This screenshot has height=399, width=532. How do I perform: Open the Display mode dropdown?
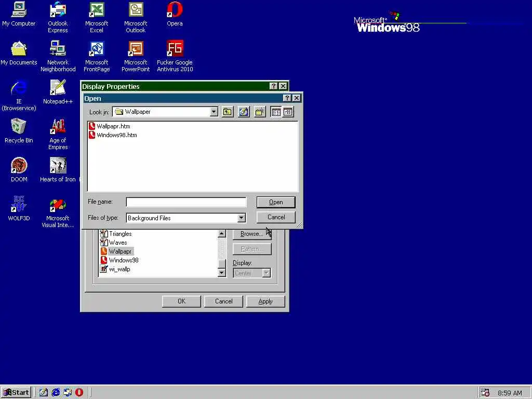(x=267, y=273)
